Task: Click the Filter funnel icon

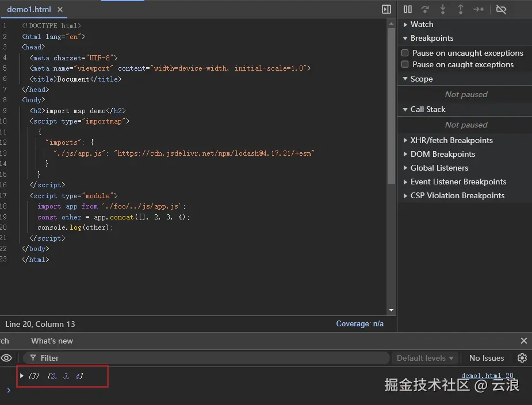Action: coord(33,358)
